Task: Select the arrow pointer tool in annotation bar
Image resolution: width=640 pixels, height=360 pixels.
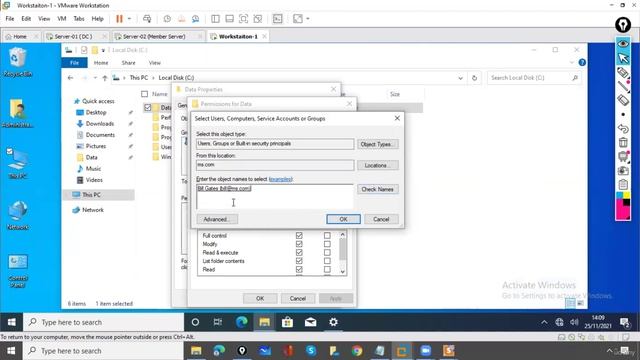Action: click(x=623, y=58)
